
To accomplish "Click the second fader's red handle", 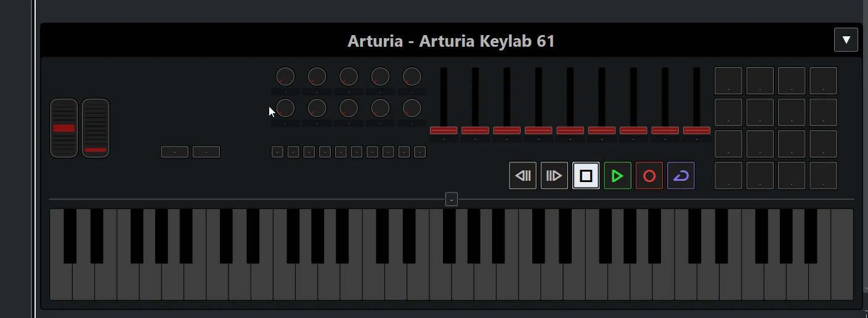I will coord(475,130).
